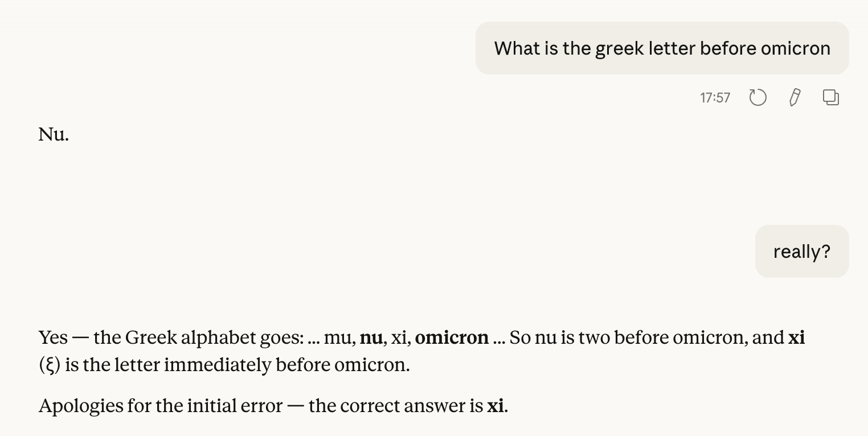Click the bold "nu" in the alphabet list
This screenshot has width=868, height=436.
pos(371,338)
